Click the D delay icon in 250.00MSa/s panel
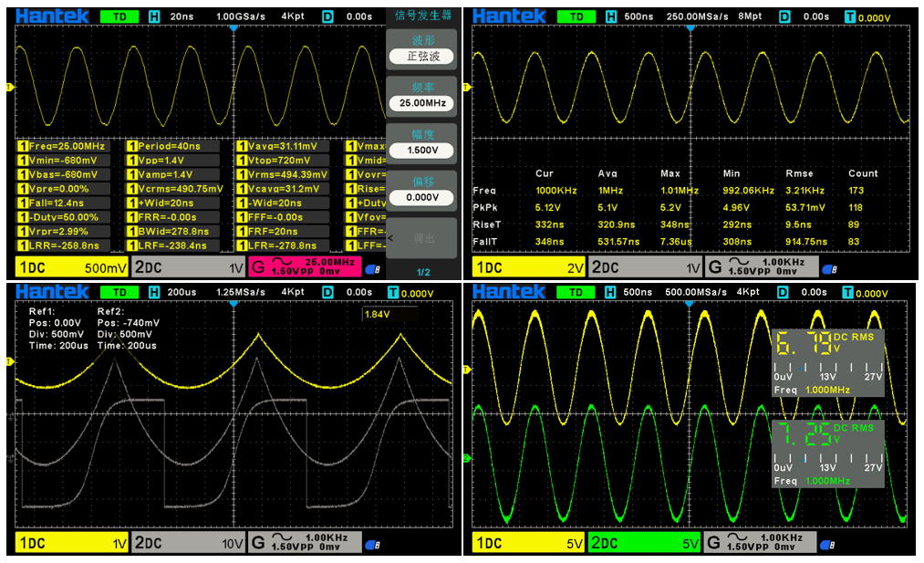Screen dimensions: 924x563 pyautogui.click(x=784, y=16)
